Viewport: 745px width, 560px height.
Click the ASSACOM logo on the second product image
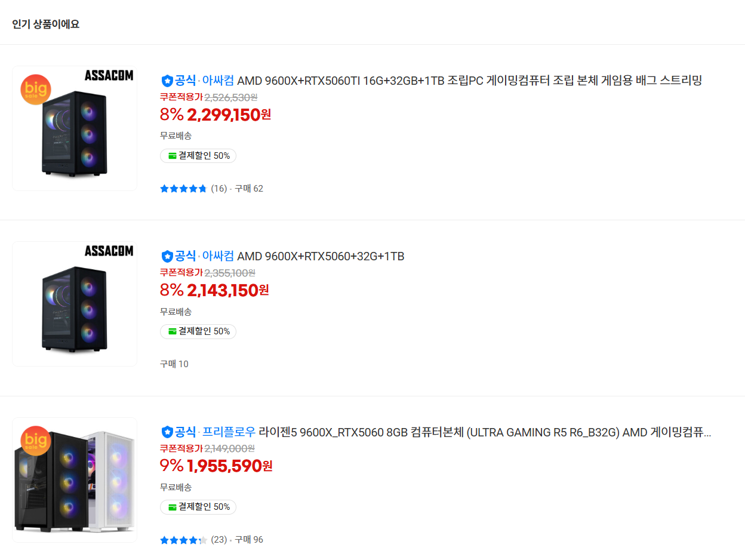click(109, 251)
